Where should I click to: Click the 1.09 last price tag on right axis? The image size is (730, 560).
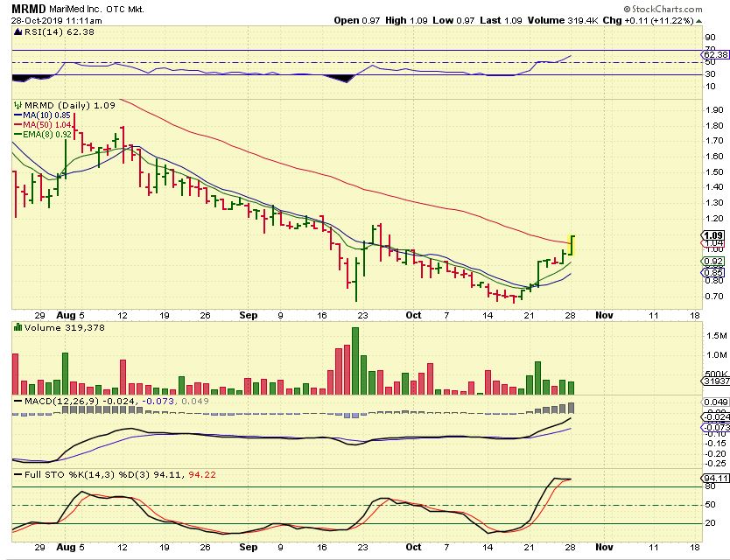(x=714, y=235)
